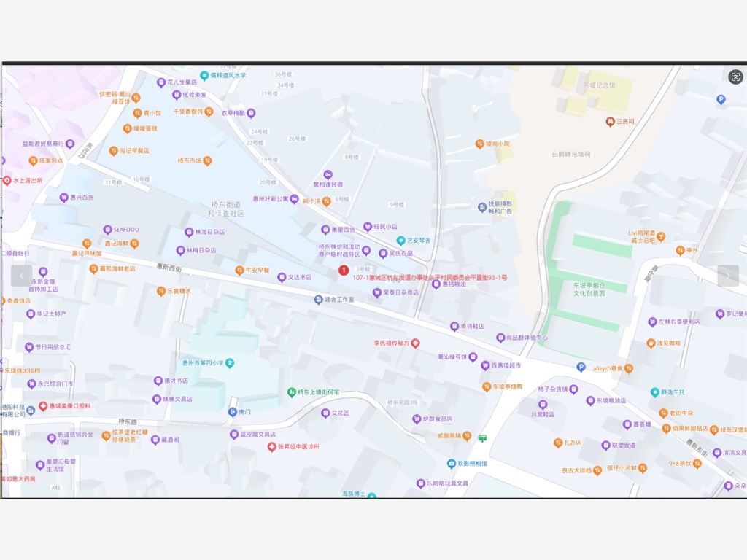
Task: Click the scan image icon at top right
Action: tap(735, 77)
